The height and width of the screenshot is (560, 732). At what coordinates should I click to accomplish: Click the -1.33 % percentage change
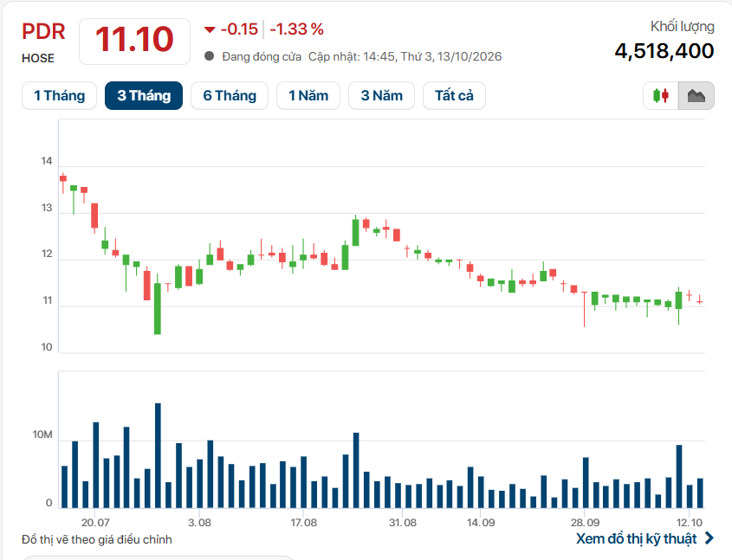coord(297,29)
